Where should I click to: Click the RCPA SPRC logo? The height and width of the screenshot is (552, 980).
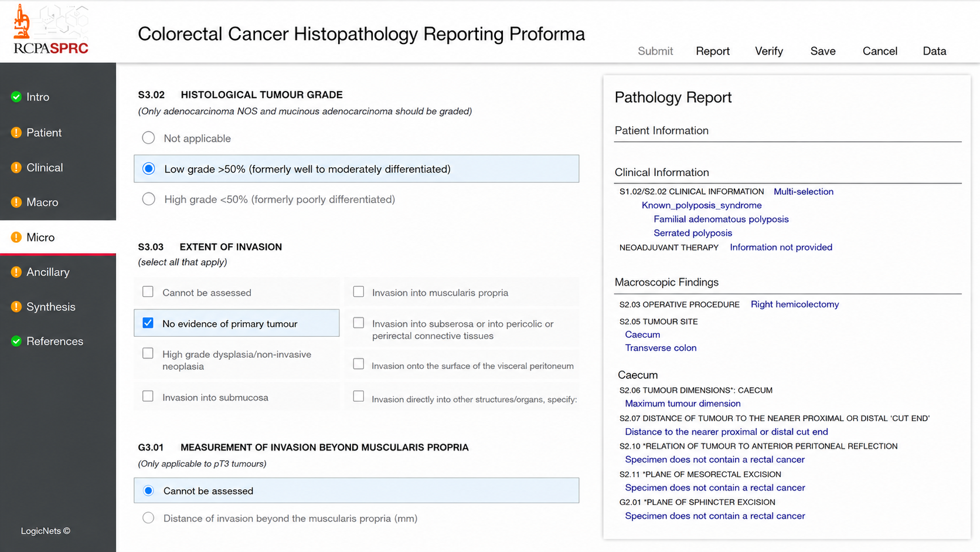coord(51,29)
